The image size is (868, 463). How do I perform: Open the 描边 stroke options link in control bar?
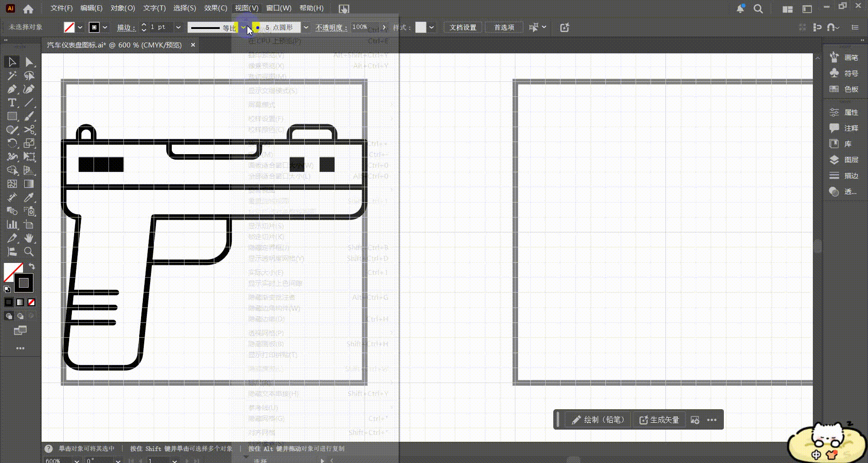126,28
